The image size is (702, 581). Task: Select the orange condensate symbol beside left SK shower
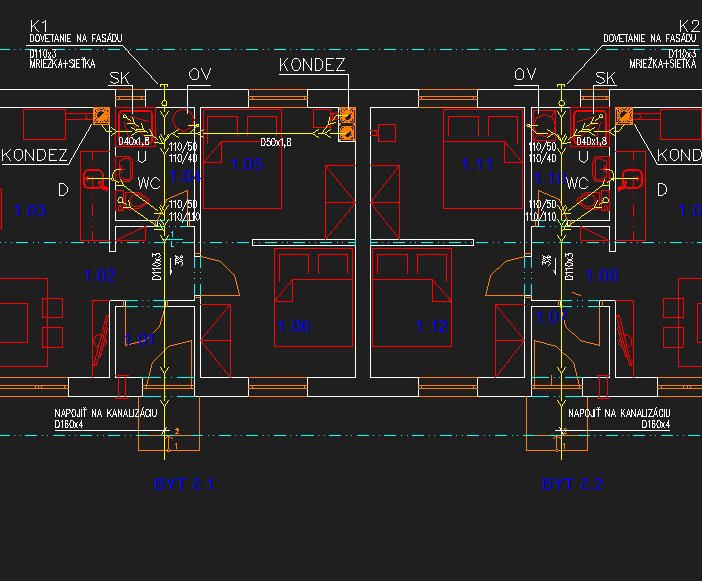pos(101,116)
